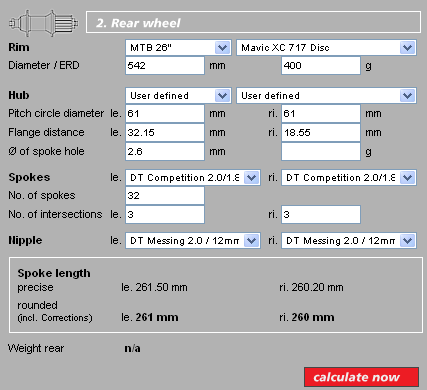This screenshot has width=427, height=390.
Task: Open left nipple dropdown DT Messing
Action: point(193,240)
